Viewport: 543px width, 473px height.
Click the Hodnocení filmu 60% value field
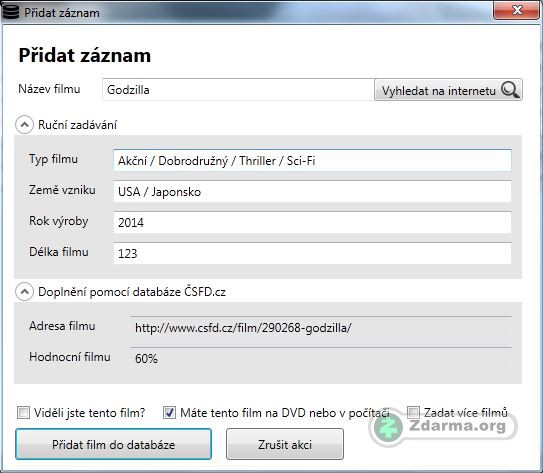[x=321, y=358]
